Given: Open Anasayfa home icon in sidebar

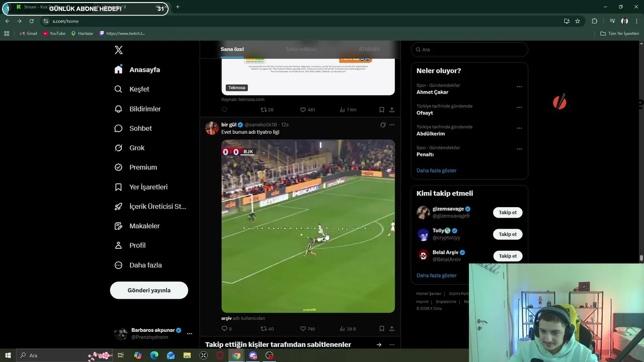Looking at the screenshot, I should click(118, 69).
